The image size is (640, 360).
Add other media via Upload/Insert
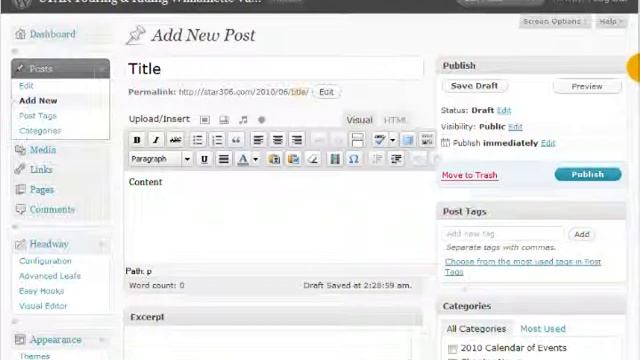point(262,120)
